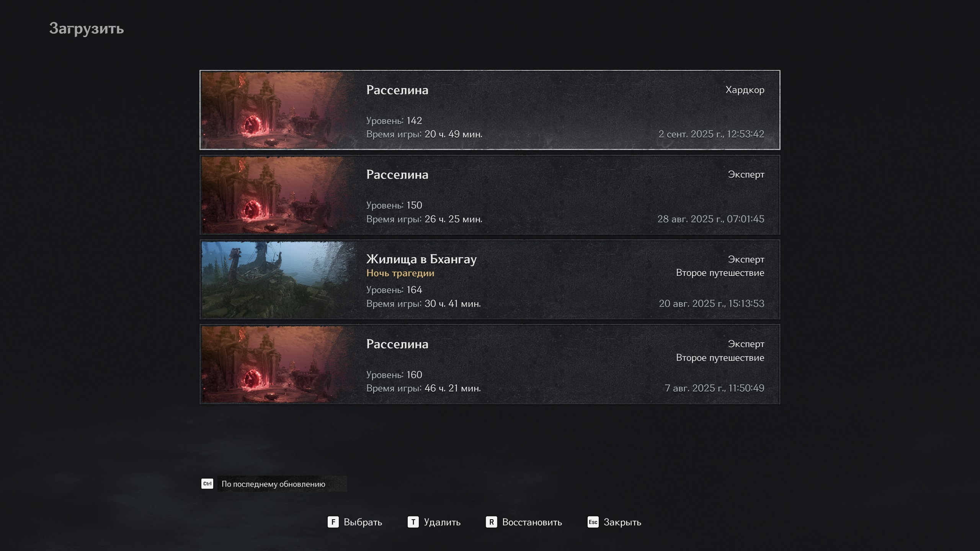Screen dimensions: 980x551
Task: Click the Восстановить button label
Action: [x=532, y=522]
